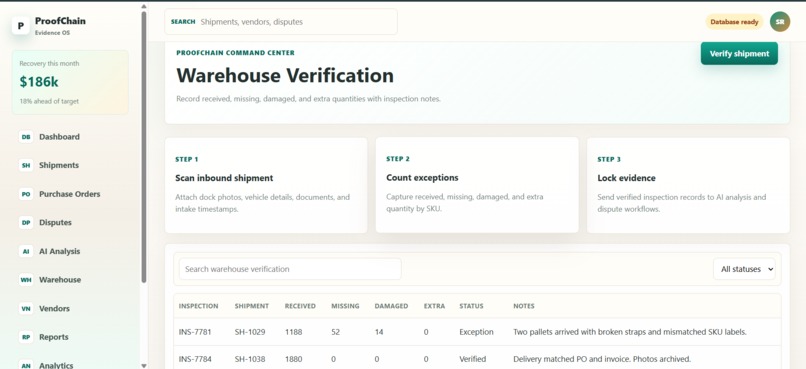Select Warehouse in the sidebar
The width and height of the screenshot is (806, 369).
click(x=60, y=280)
